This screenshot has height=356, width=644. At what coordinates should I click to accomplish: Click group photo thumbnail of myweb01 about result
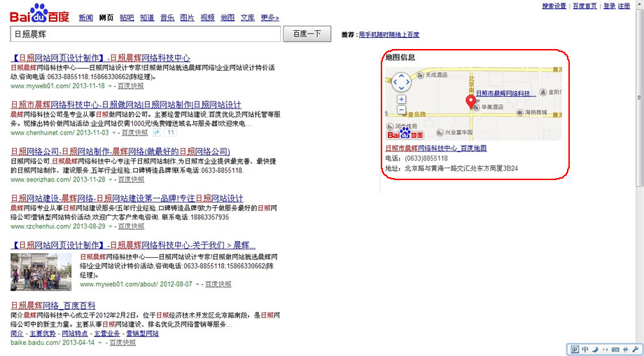(x=41, y=272)
